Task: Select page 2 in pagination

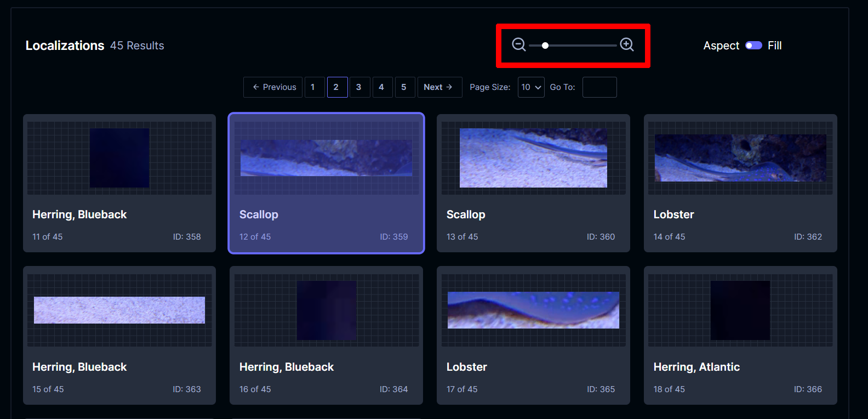Action: (x=337, y=87)
